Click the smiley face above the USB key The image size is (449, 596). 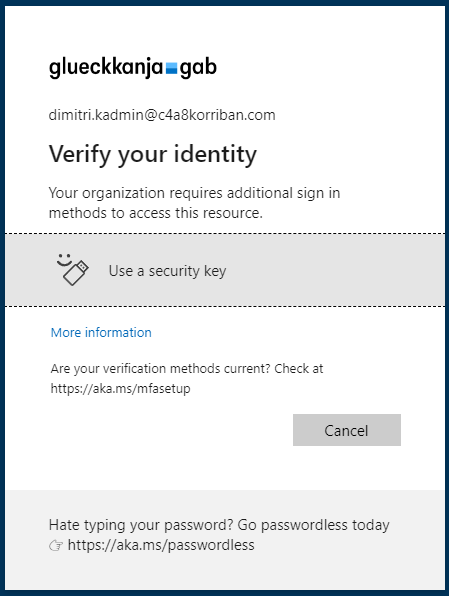coord(64,260)
